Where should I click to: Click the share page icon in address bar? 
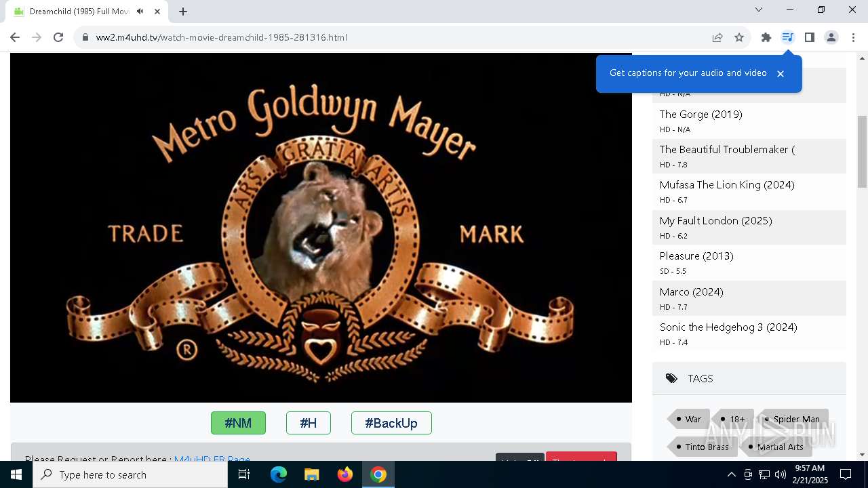(717, 37)
